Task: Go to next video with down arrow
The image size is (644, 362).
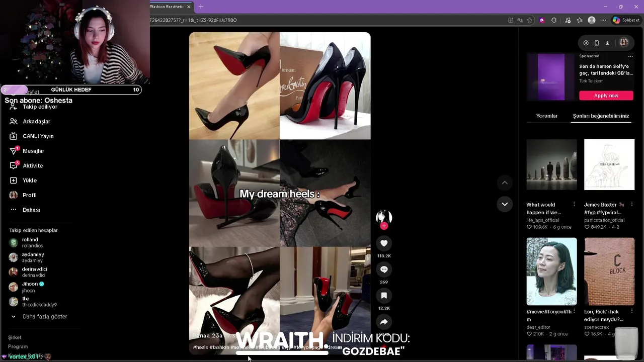Action: 505,204
